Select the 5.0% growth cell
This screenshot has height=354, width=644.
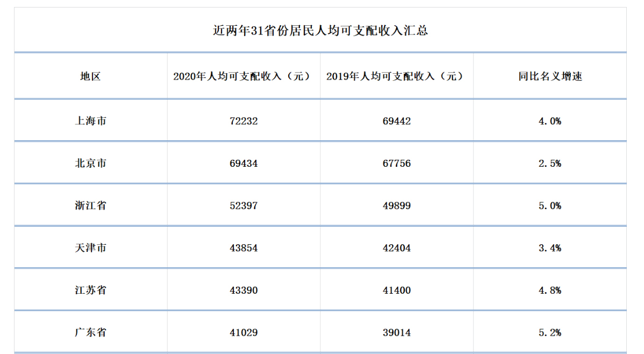pyautogui.click(x=550, y=206)
